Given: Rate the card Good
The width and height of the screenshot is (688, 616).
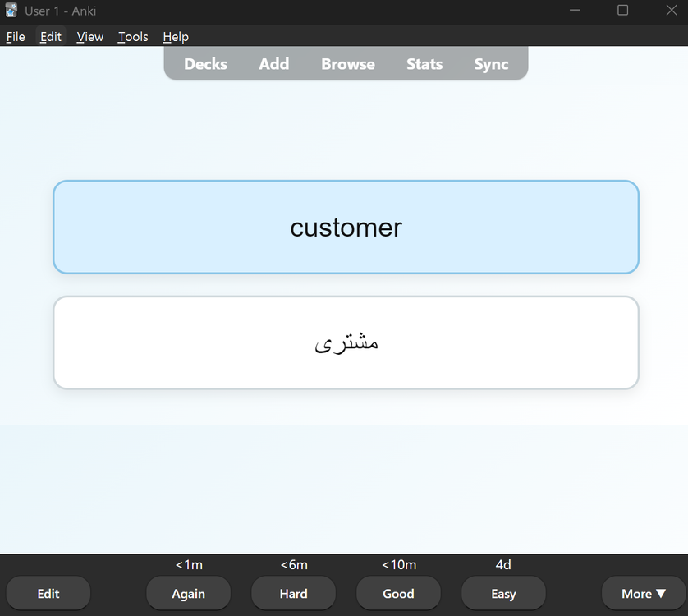Looking at the screenshot, I should (398, 594).
